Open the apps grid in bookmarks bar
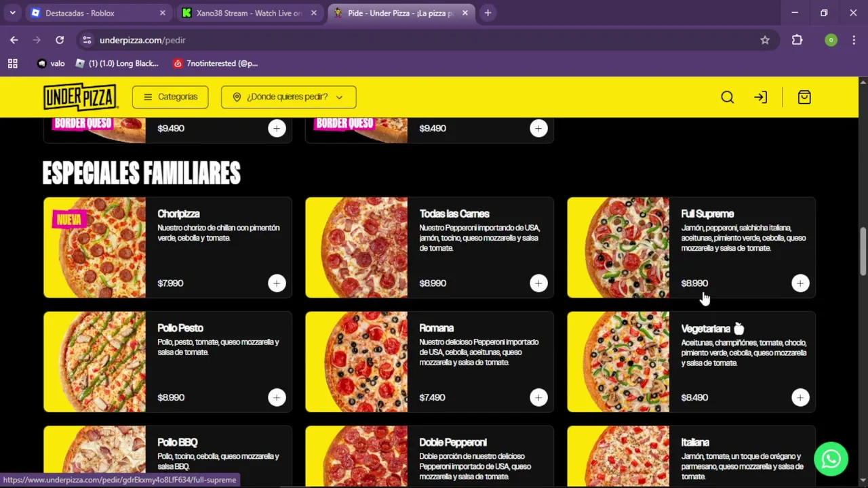Screen dimensions: 868x488 [12, 63]
